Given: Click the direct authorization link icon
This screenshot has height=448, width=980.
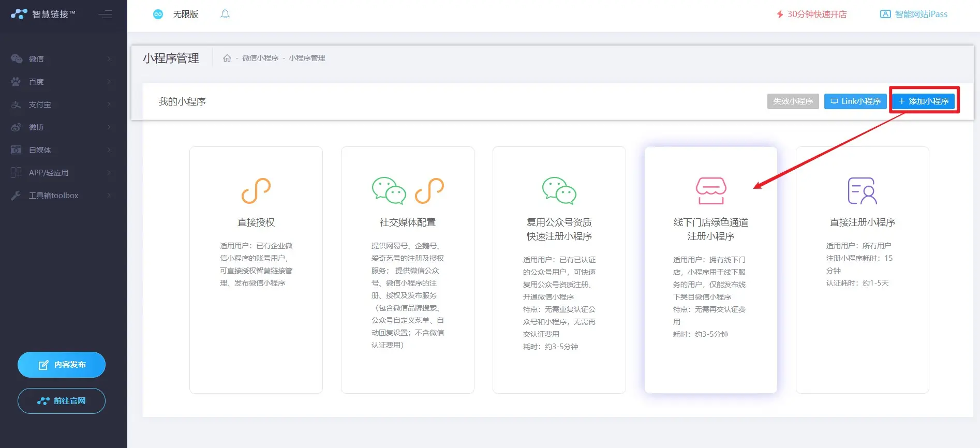Looking at the screenshot, I should click(x=256, y=191).
